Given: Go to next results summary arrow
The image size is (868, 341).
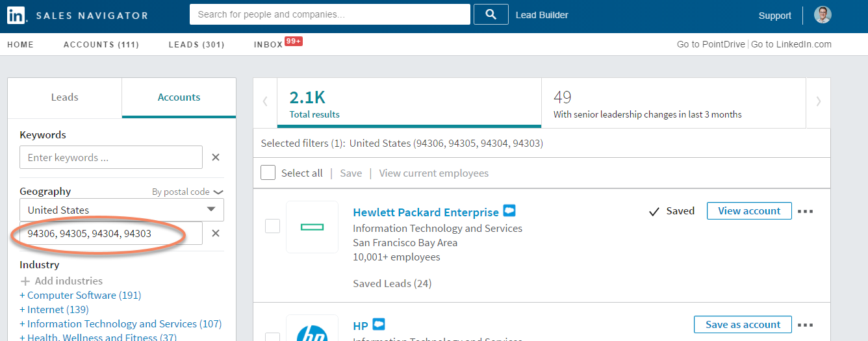Looking at the screenshot, I should [x=818, y=101].
